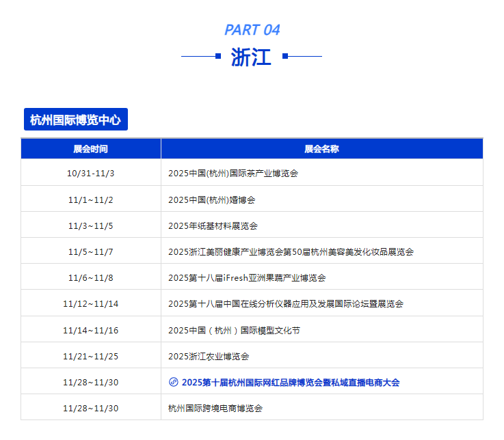Click the 杭州国际博览中心 venue label

[76, 120]
